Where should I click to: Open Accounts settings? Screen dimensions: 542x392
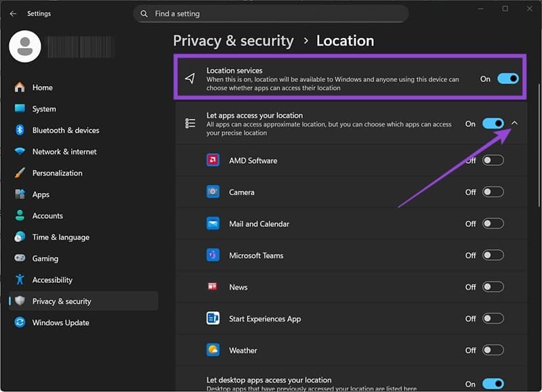point(83,215)
